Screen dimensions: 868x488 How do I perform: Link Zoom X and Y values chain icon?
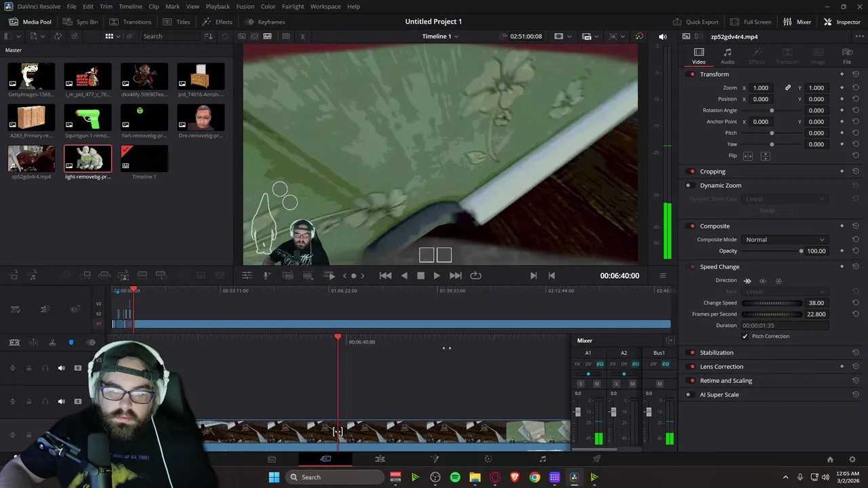pyautogui.click(x=788, y=87)
